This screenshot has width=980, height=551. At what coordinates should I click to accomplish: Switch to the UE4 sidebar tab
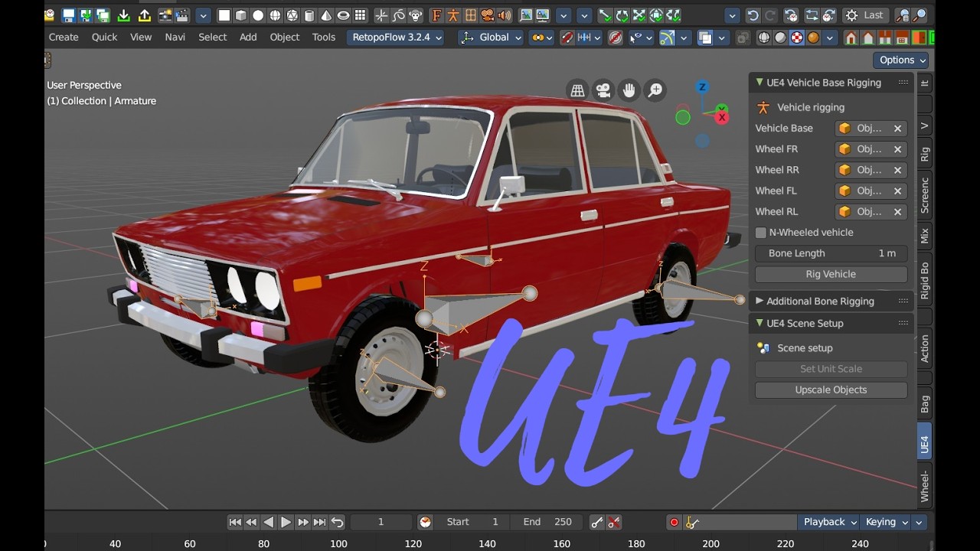pos(925,442)
